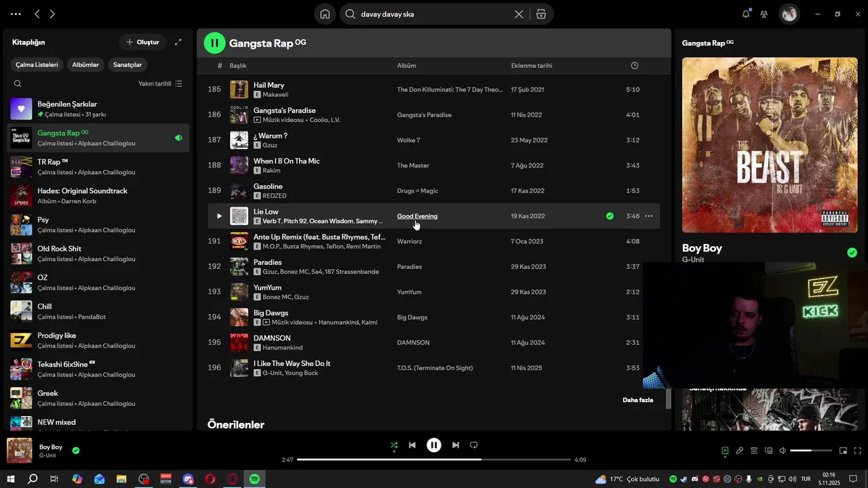Viewport: 868px width, 488px height.
Task: Toggle the saved checkmark on Lie Low
Action: [x=610, y=216]
